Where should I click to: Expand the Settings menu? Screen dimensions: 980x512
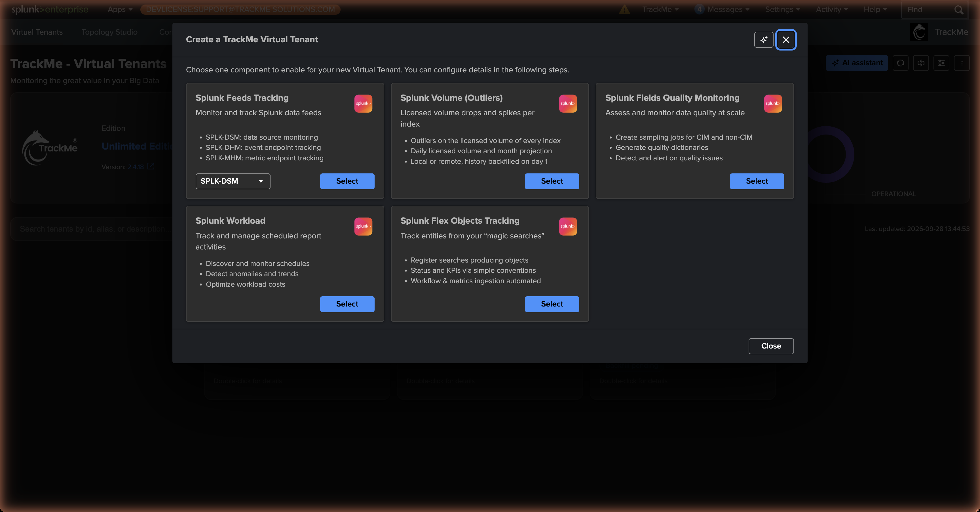783,10
